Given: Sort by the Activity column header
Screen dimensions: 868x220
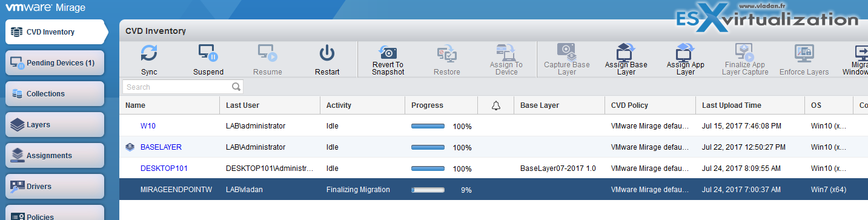Looking at the screenshot, I should tap(362, 105).
